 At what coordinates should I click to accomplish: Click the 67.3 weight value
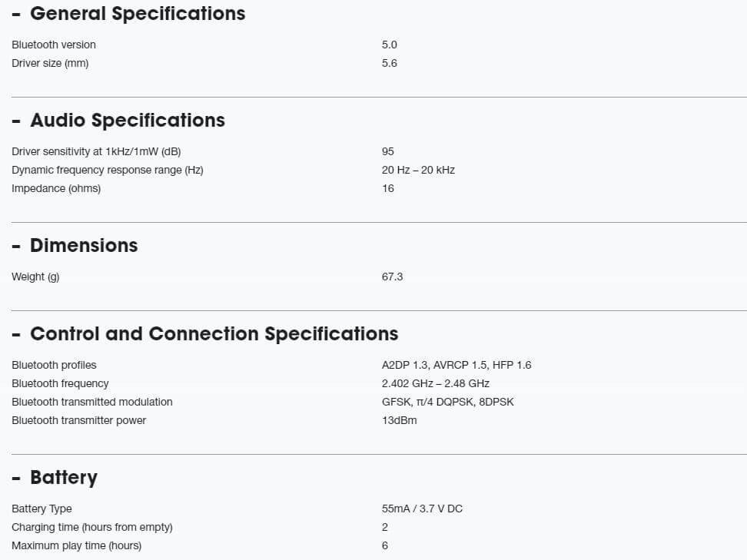392,277
